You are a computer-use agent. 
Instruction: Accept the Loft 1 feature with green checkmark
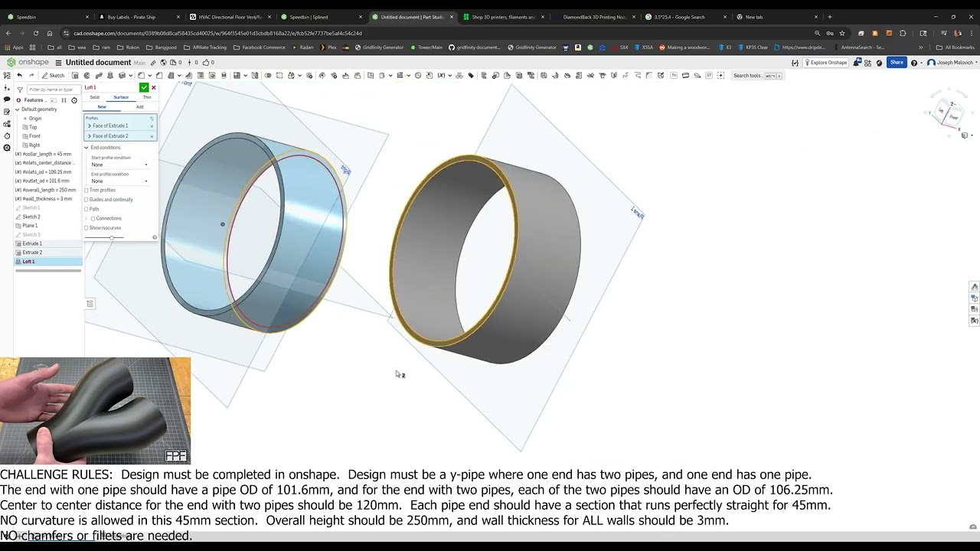(144, 87)
